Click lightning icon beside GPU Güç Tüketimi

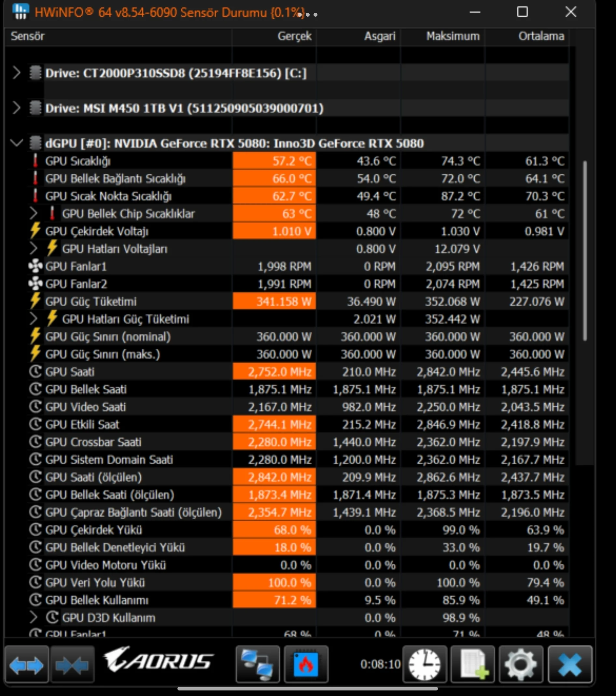click(x=35, y=301)
